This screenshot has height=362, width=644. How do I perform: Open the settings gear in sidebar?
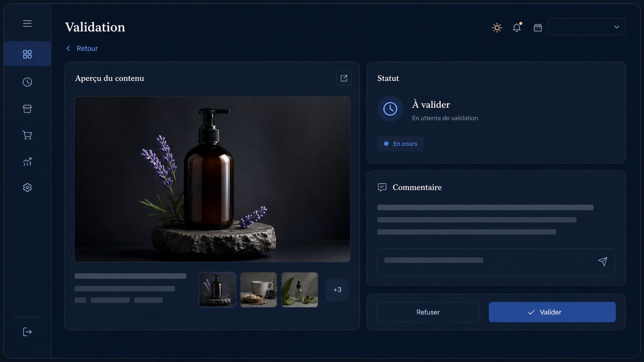coord(27,187)
